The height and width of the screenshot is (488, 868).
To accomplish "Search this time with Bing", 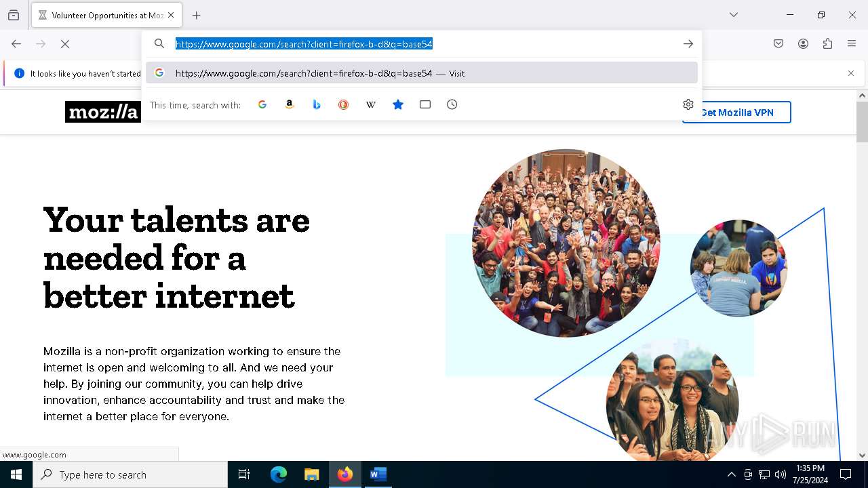I will tap(317, 104).
